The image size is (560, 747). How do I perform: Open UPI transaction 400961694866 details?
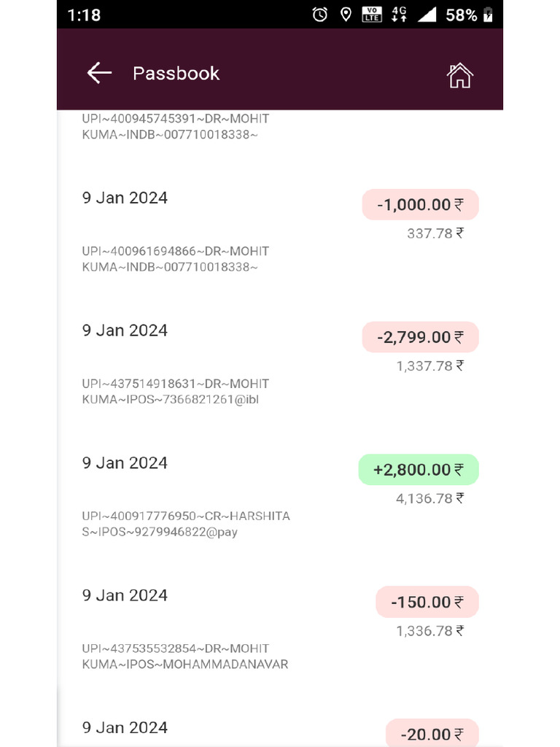176,259
